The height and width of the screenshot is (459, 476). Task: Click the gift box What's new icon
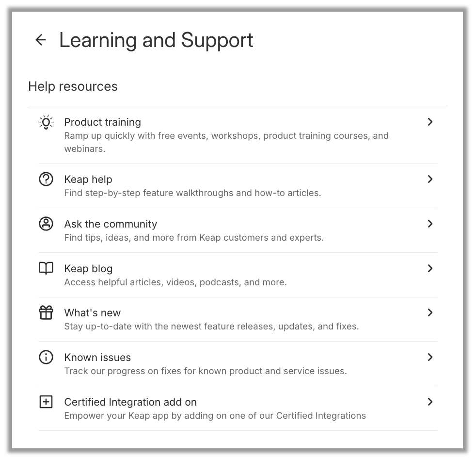click(x=46, y=313)
